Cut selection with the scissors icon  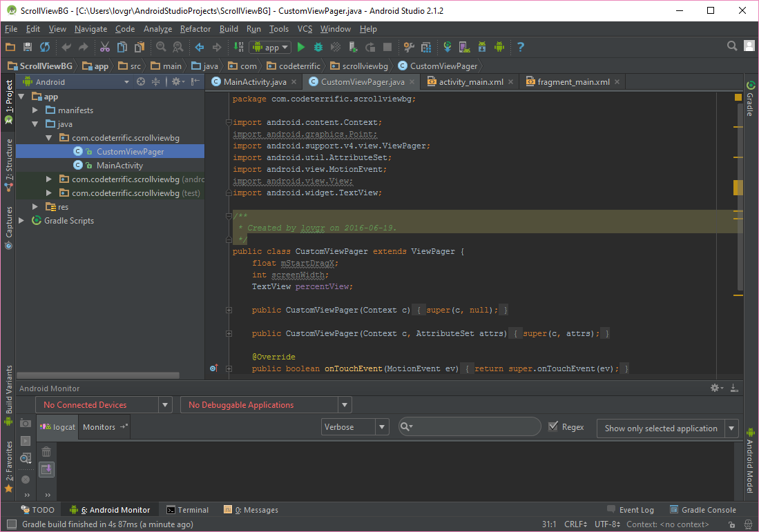point(104,47)
